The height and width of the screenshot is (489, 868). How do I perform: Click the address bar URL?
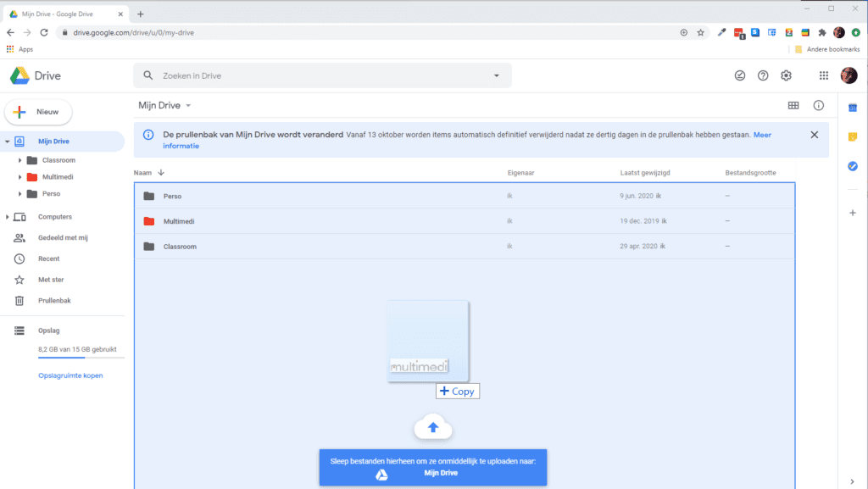[x=133, y=33]
